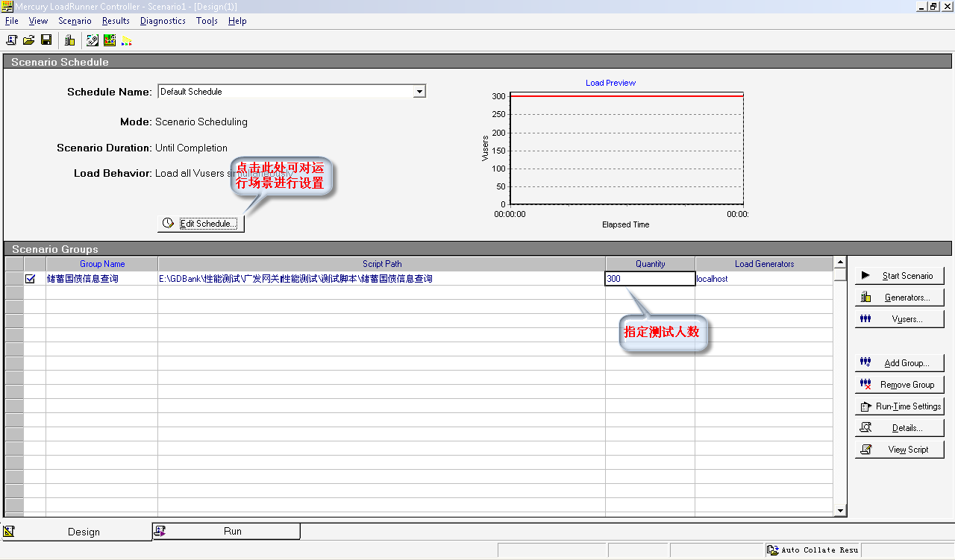The image size is (955, 560).
Task: Click the Details button
Action: point(899,428)
